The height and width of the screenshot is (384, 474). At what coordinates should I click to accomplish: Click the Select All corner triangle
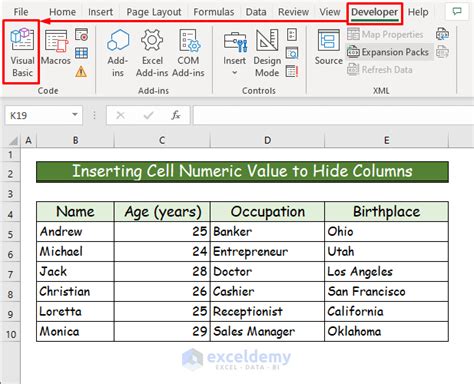(x=13, y=141)
